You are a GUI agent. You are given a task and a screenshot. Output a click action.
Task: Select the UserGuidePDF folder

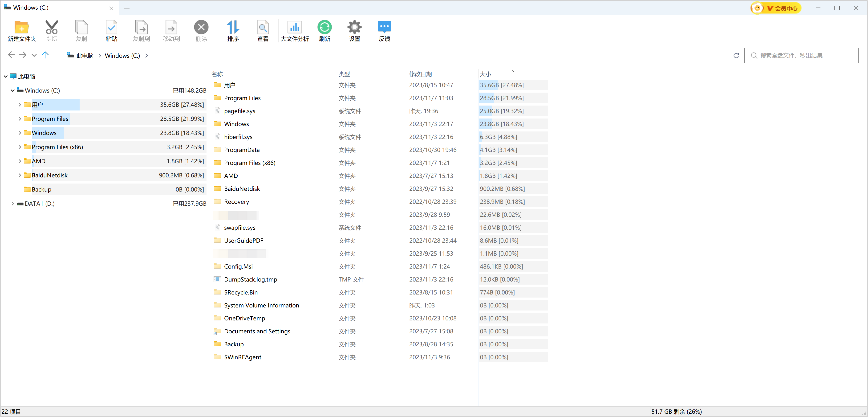(x=244, y=240)
